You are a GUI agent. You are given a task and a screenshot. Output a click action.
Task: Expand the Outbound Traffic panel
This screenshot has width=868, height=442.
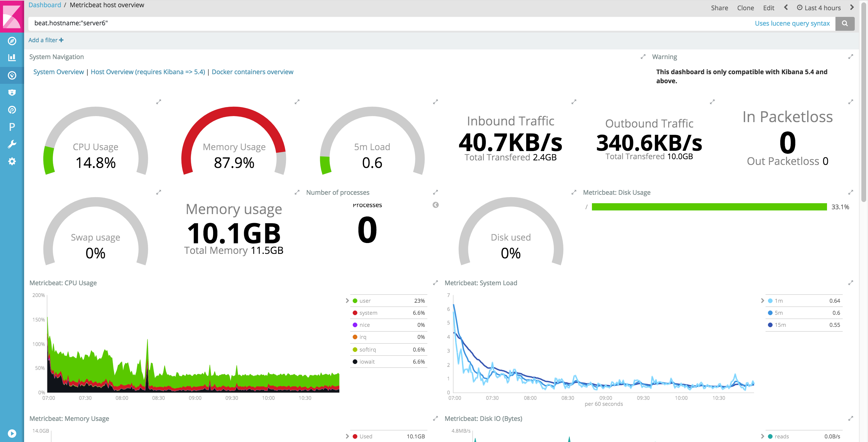point(712,102)
